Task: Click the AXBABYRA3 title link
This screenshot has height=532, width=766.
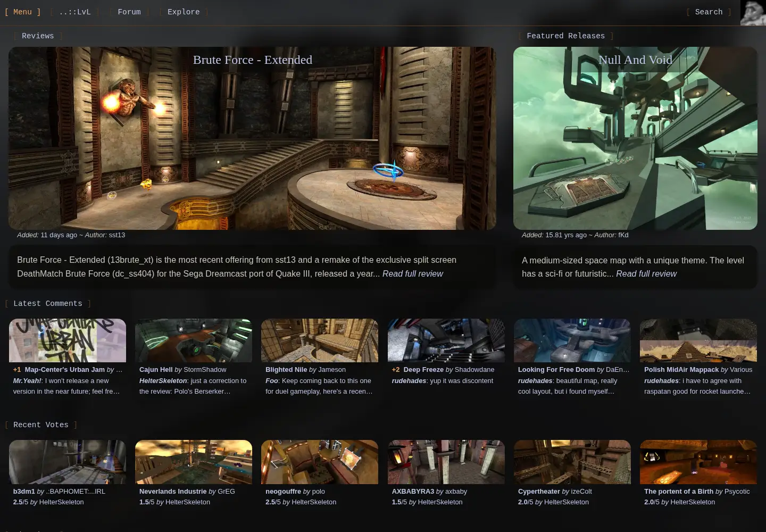Action: pyautogui.click(x=413, y=492)
